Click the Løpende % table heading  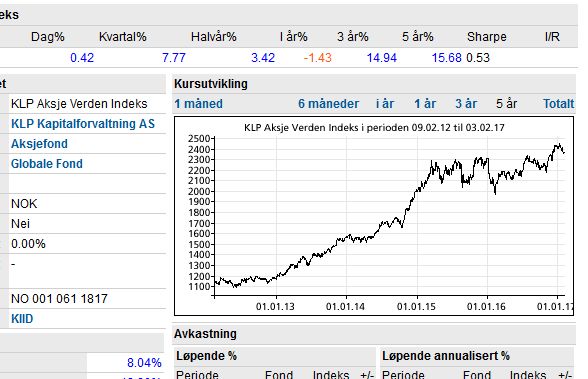tap(206, 356)
